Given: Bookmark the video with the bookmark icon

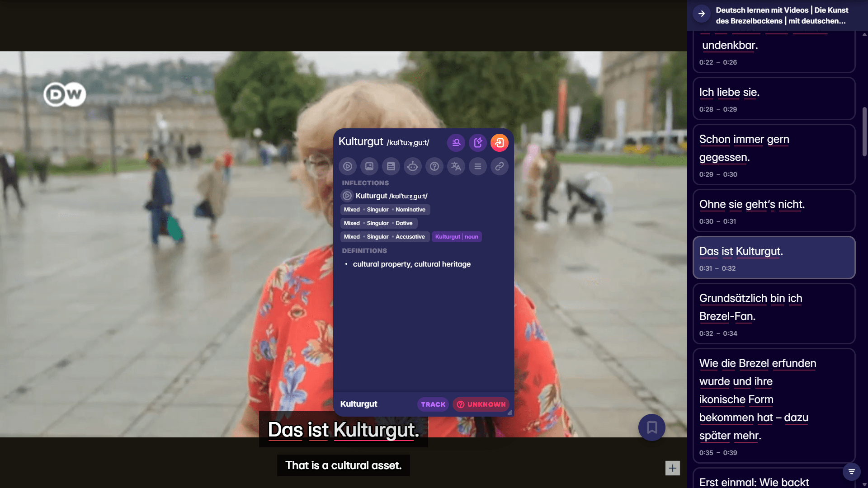Looking at the screenshot, I should (651, 427).
